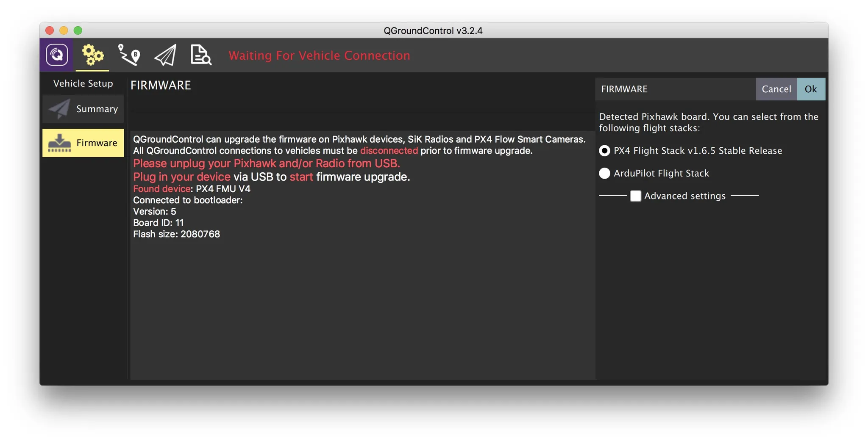
Task: Open Analyze view document magnifier icon
Action: tap(200, 55)
